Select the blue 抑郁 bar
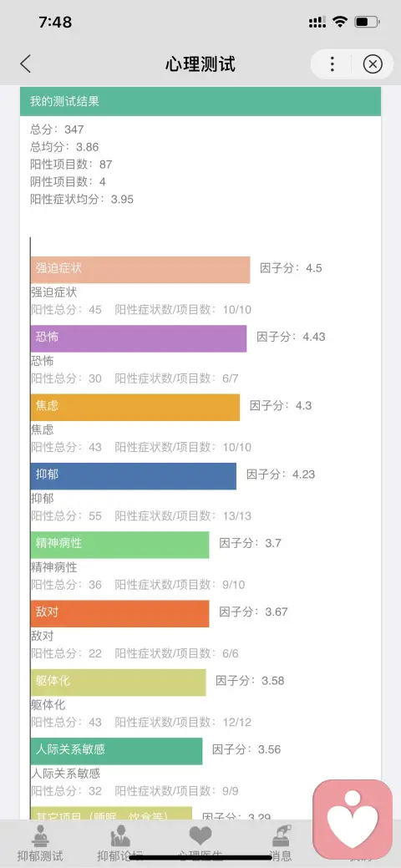 [134, 476]
